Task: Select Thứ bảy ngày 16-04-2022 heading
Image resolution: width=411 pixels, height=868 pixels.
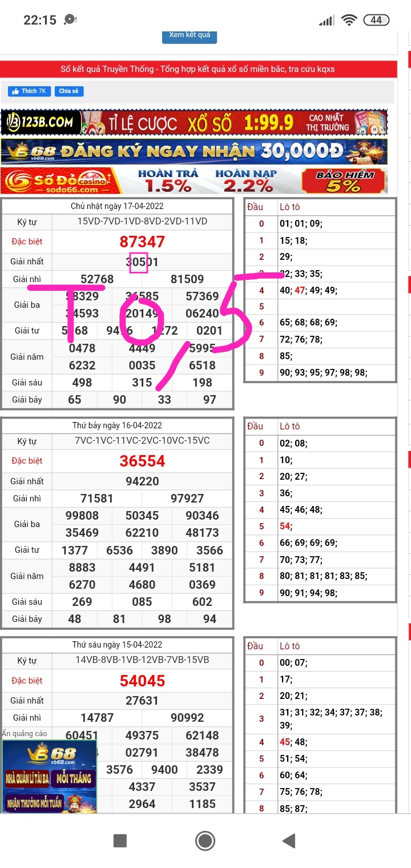Action: [x=117, y=425]
